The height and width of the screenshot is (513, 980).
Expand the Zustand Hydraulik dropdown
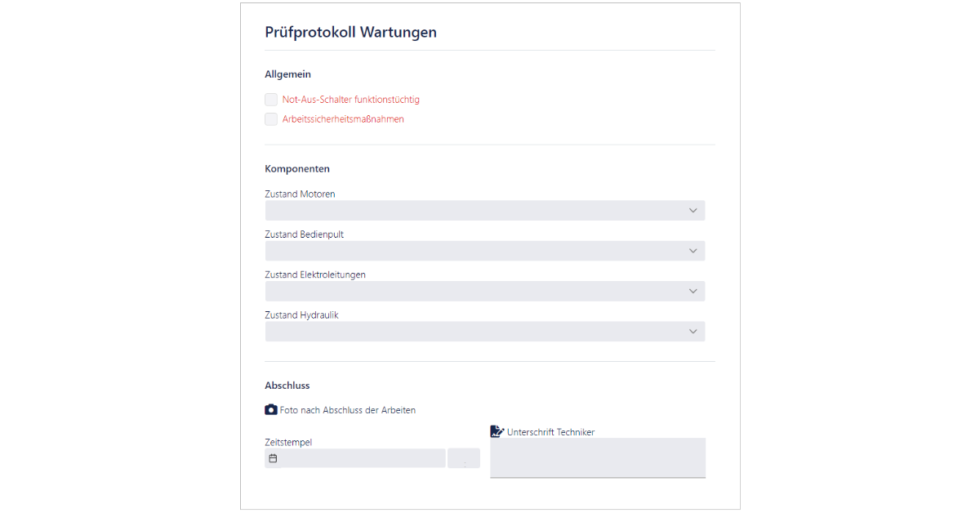click(x=484, y=331)
